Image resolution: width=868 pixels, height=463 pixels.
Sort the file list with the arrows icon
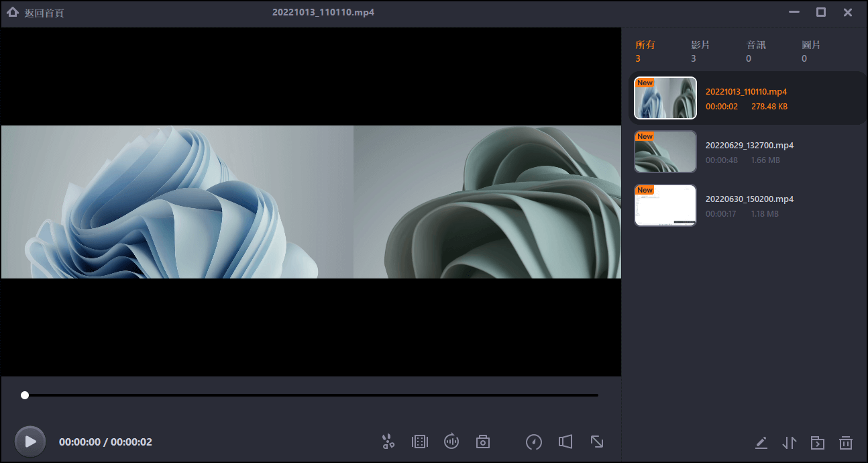(790, 443)
